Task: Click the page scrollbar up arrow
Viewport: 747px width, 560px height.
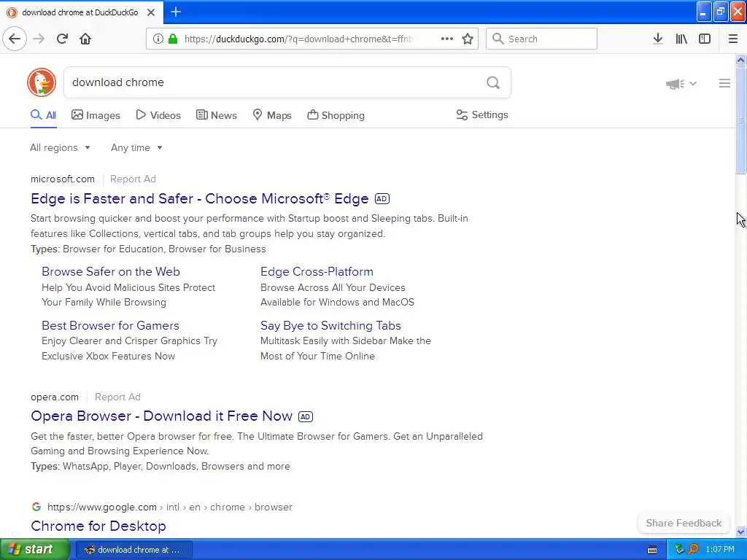Action: pyautogui.click(x=740, y=60)
